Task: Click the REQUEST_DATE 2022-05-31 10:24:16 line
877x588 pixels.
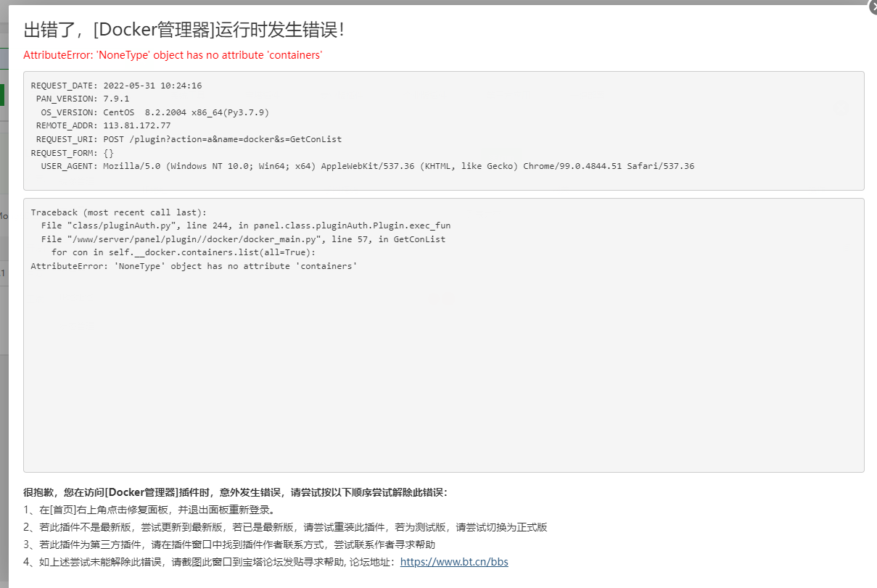Action: click(x=116, y=86)
